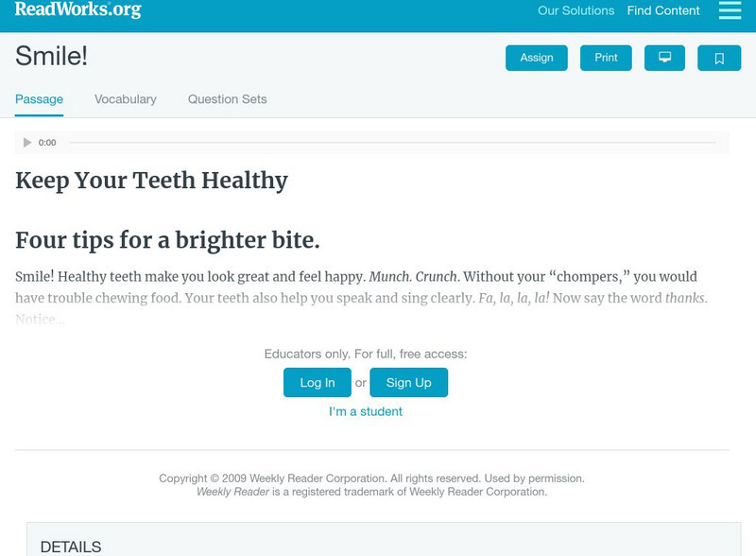Click the 0:00 audio time label
Screen dimensions: 756x556
pyautogui.click(x=47, y=143)
